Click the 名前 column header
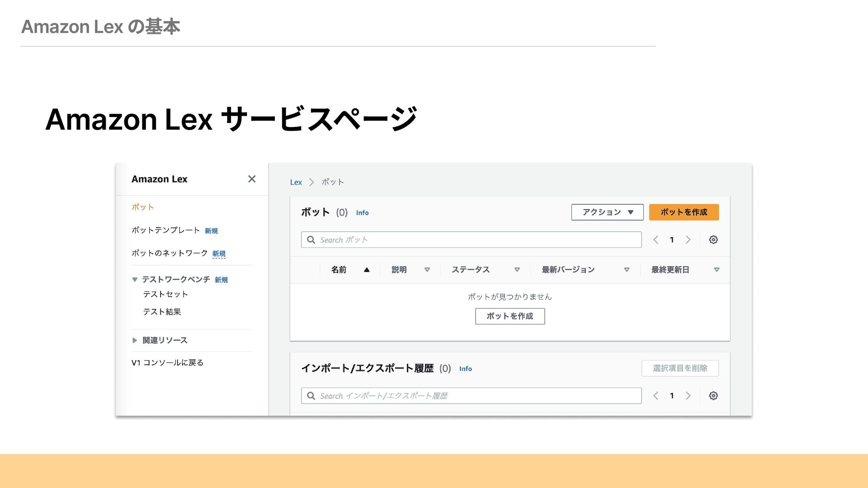The width and height of the screenshot is (868, 488). coord(339,270)
